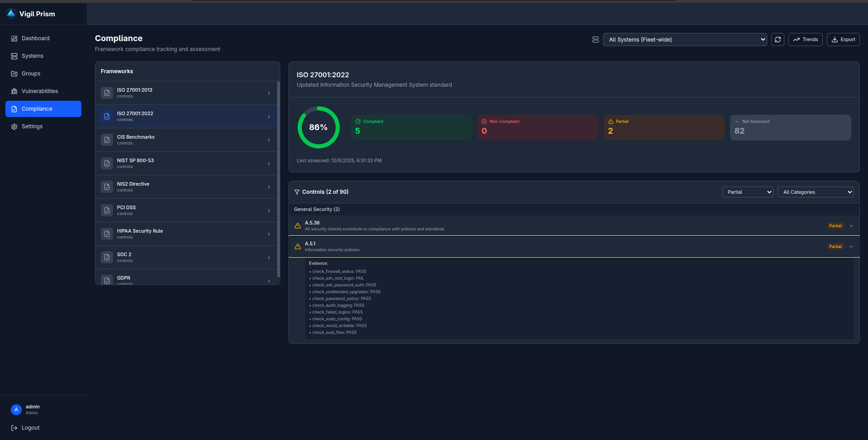868x440 pixels.
Task: Select the NIST SP 800-53 framework
Action: tap(186, 164)
